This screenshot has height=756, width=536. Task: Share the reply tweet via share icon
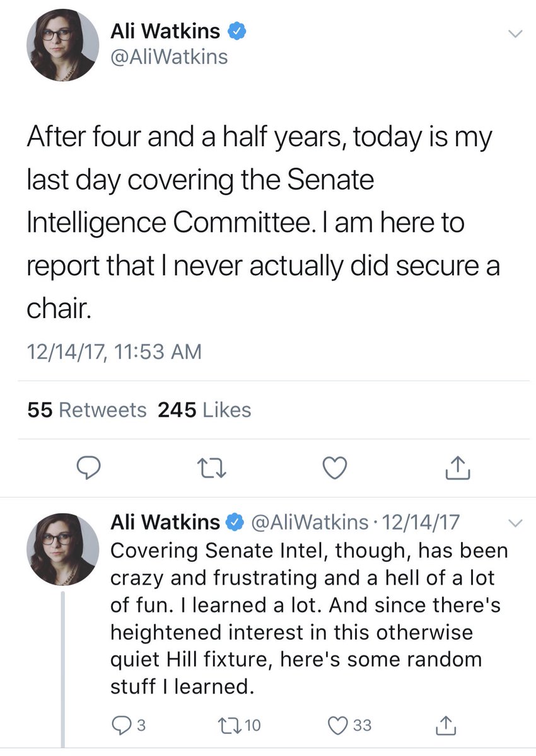[x=445, y=725]
